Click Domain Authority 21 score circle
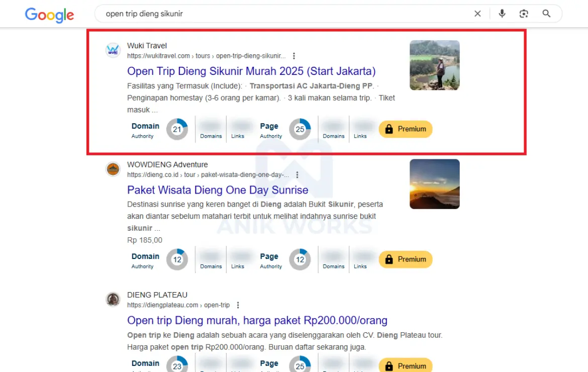Viewport: 588px width, 372px height. (177, 129)
